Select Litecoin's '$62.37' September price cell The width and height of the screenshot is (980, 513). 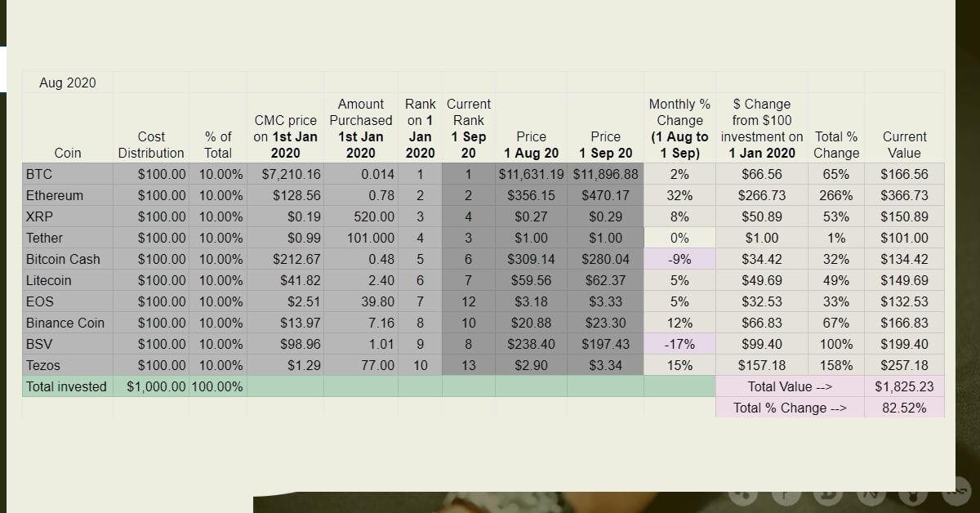(605, 280)
